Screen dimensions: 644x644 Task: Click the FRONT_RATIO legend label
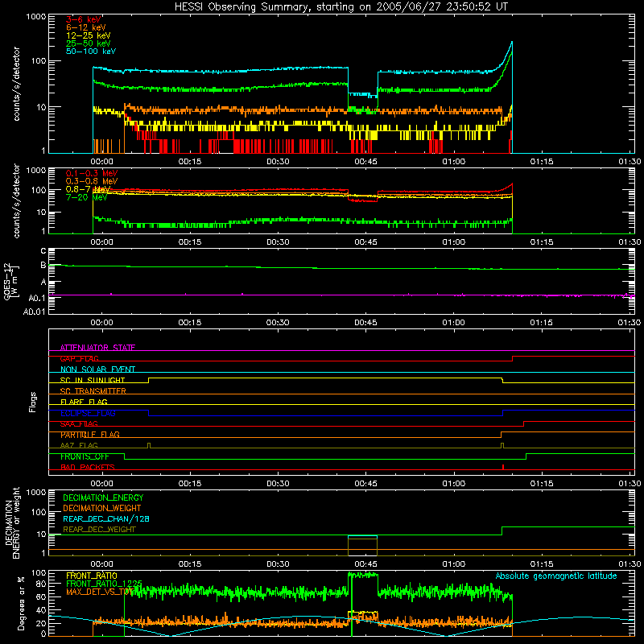tap(92, 576)
